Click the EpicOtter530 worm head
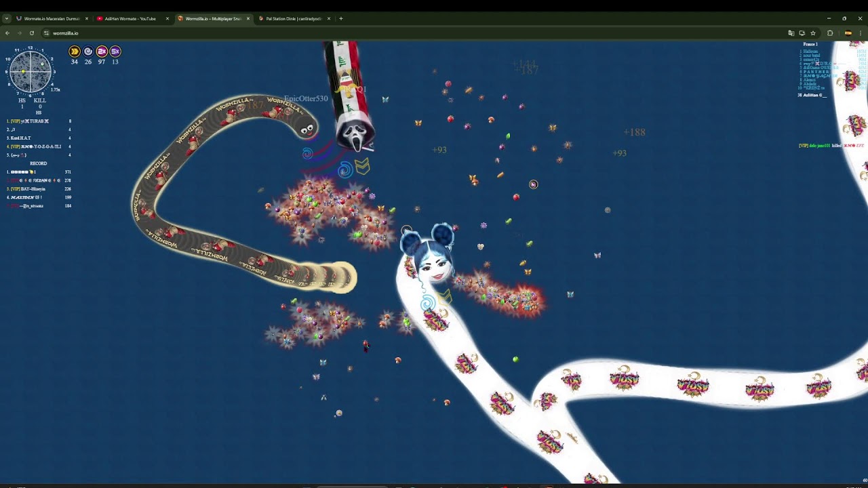868x488 pixels. pyautogui.click(x=307, y=129)
